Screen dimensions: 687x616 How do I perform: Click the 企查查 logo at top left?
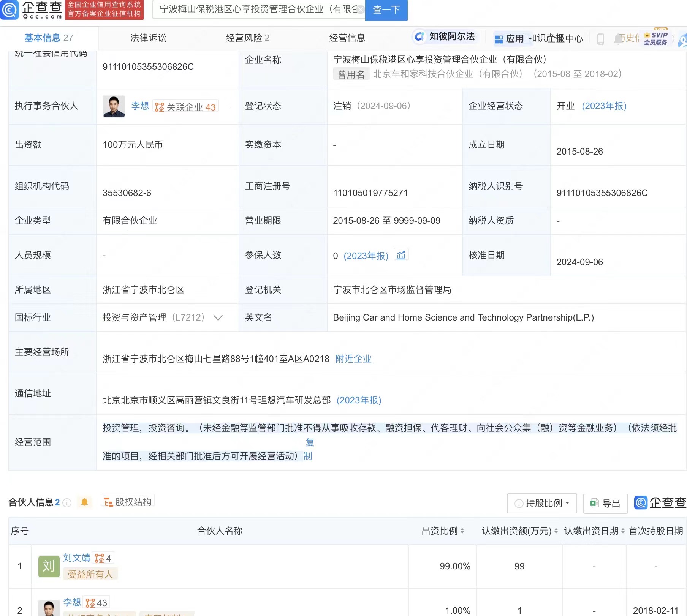click(x=31, y=10)
